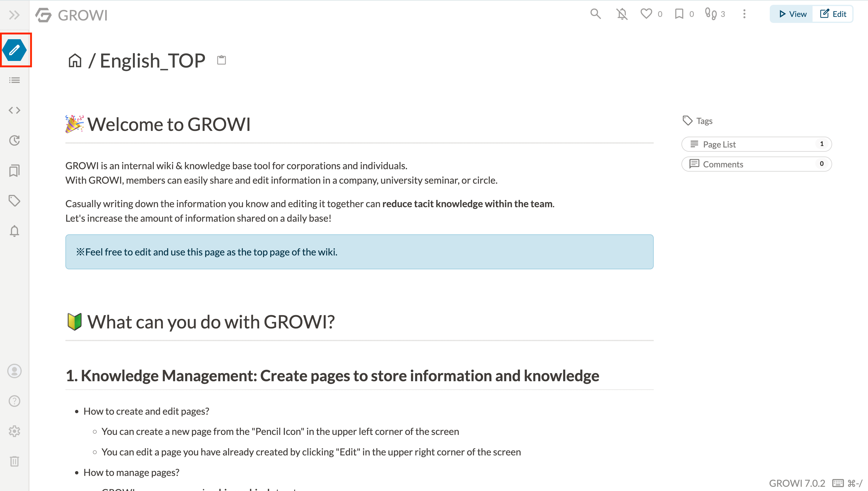Click the English_TOP page title
The height and width of the screenshot is (491, 868).
(152, 61)
